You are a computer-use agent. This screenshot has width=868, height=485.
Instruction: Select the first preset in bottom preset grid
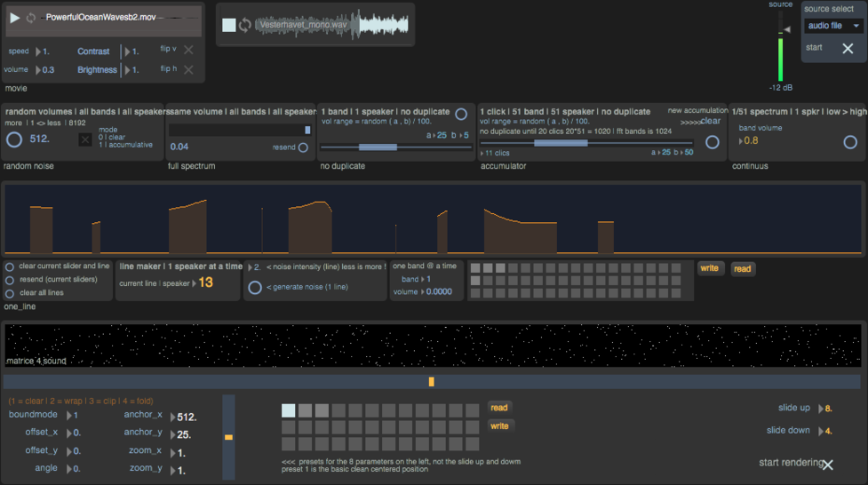coord(289,410)
